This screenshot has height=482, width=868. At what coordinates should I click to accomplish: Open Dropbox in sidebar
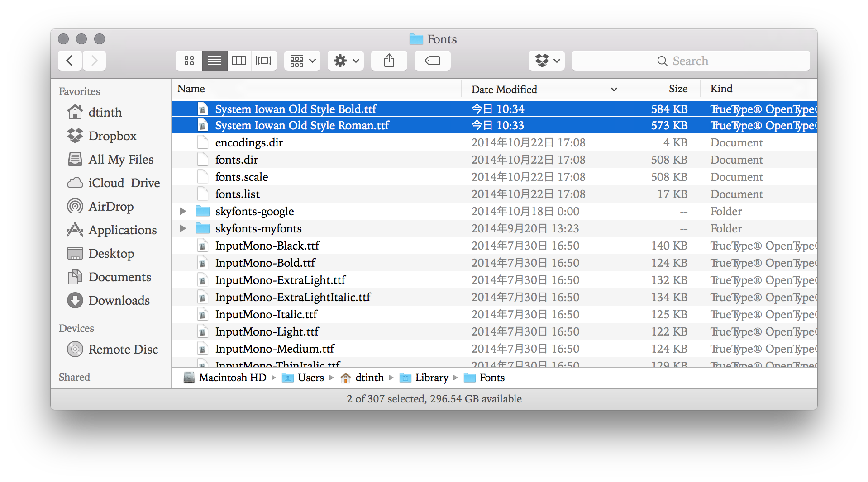[x=101, y=136]
